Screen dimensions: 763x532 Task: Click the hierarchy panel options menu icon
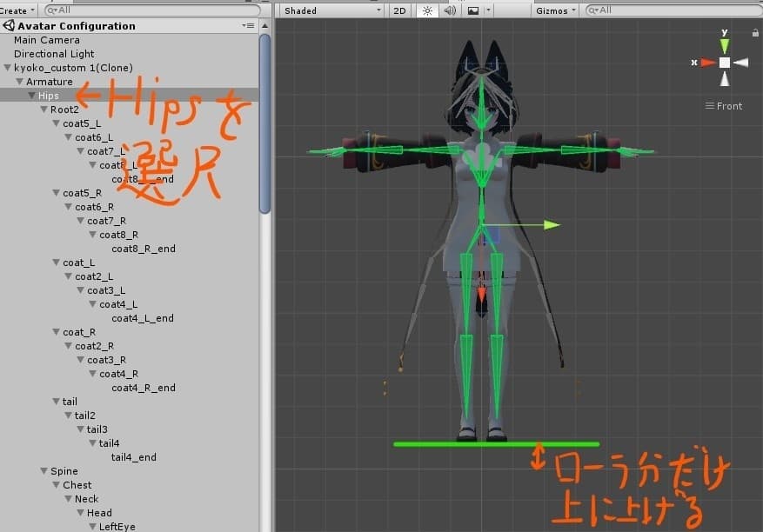click(249, 26)
